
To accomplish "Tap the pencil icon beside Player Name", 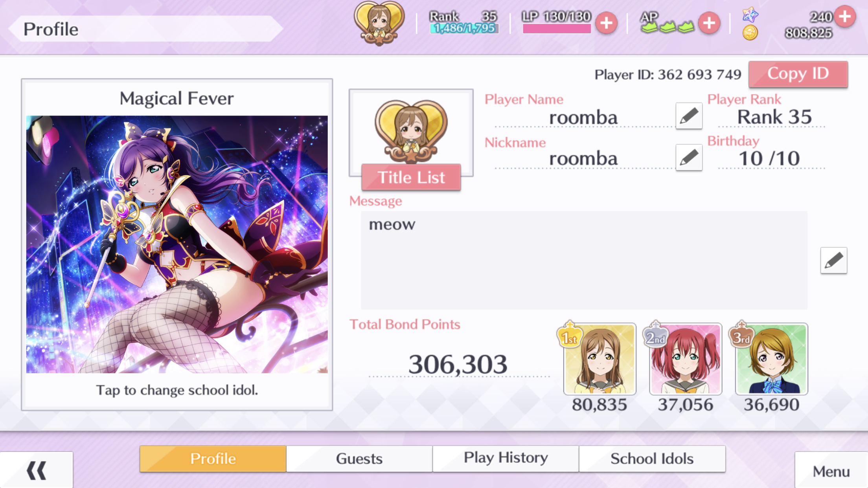I will [x=689, y=116].
